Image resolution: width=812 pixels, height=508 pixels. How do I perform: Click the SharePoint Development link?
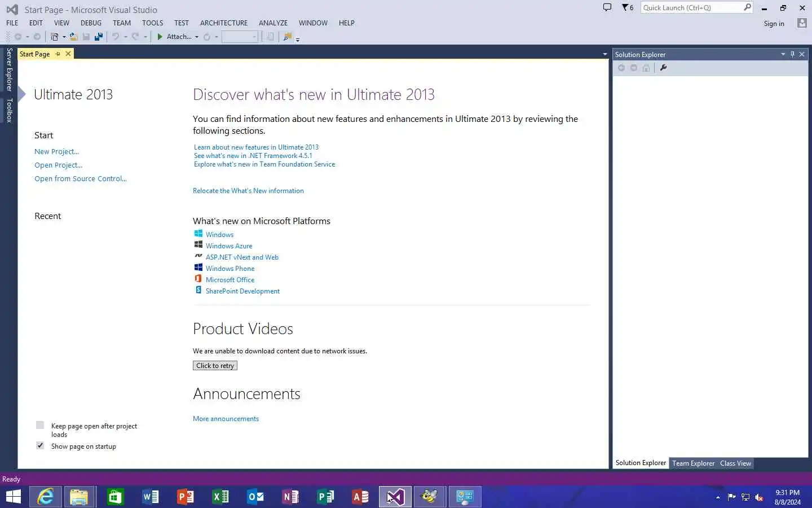tap(242, 291)
